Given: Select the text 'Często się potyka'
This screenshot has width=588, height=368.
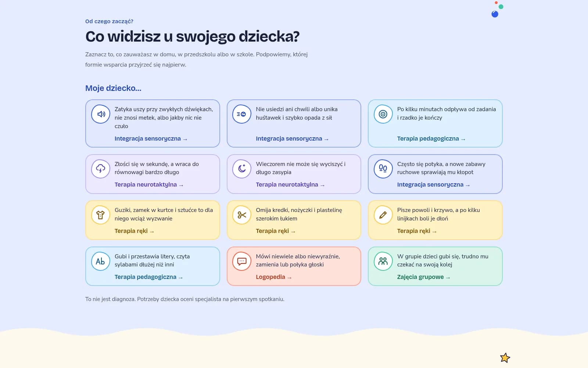Looking at the screenshot, I should (420, 164).
